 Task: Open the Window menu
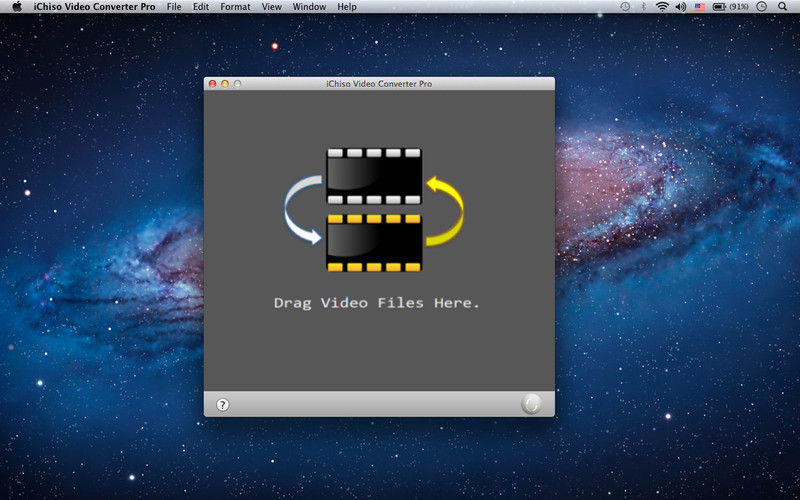point(309,7)
